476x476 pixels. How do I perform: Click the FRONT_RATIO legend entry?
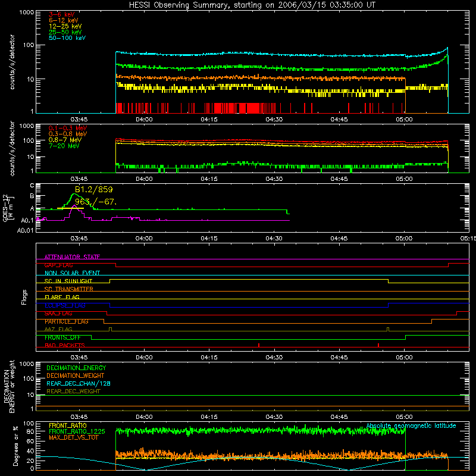68,425
